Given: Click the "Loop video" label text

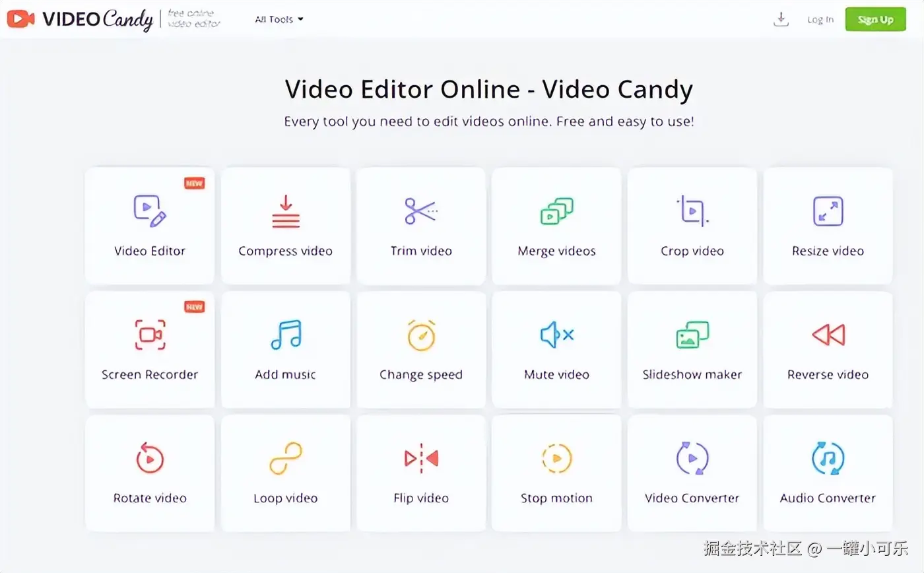Looking at the screenshot, I should point(286,498).
